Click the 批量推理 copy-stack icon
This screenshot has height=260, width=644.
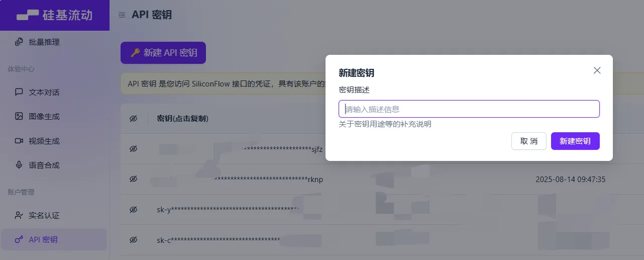click(x=19, y=42)
